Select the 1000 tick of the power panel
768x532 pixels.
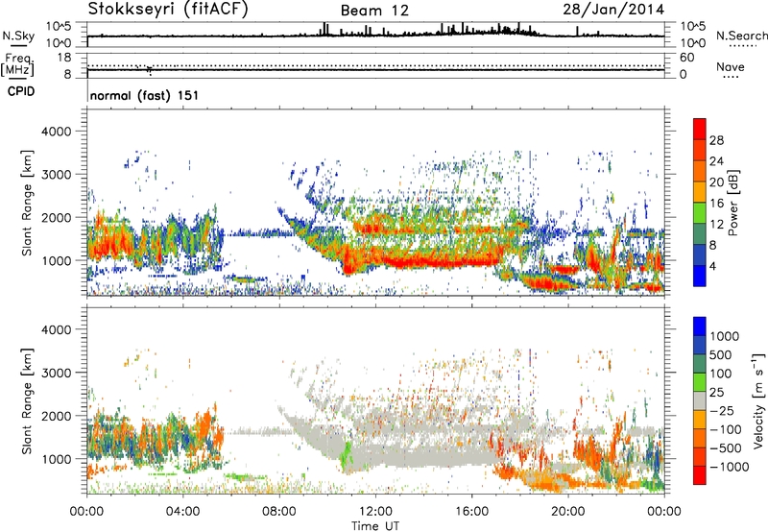pyautogui.click(x=56, y=260)
